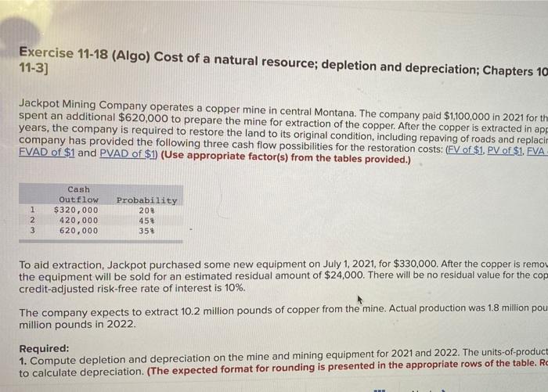Screen dimensions: 548x392
Task: Click the $320,000 cash outflow cell
Action: 76,210
